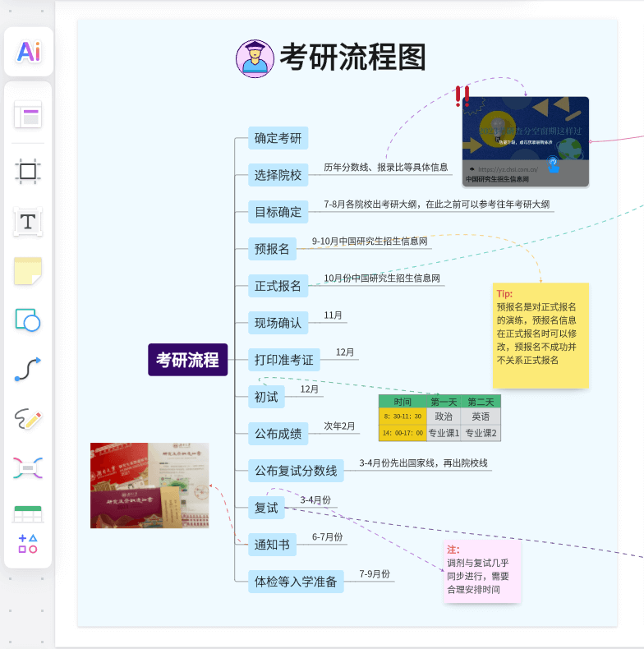Select the Frame tool

[28, 171]
